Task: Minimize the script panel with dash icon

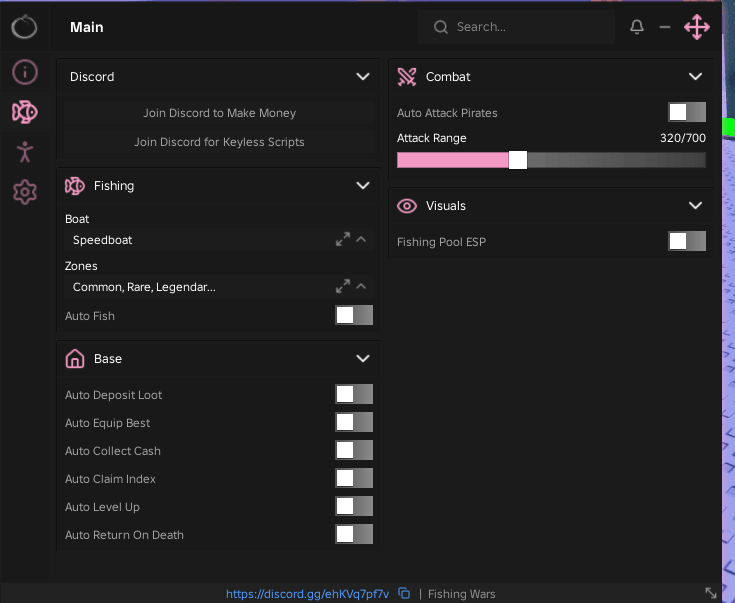Action: pyautogui.click(x=665, y=27)
